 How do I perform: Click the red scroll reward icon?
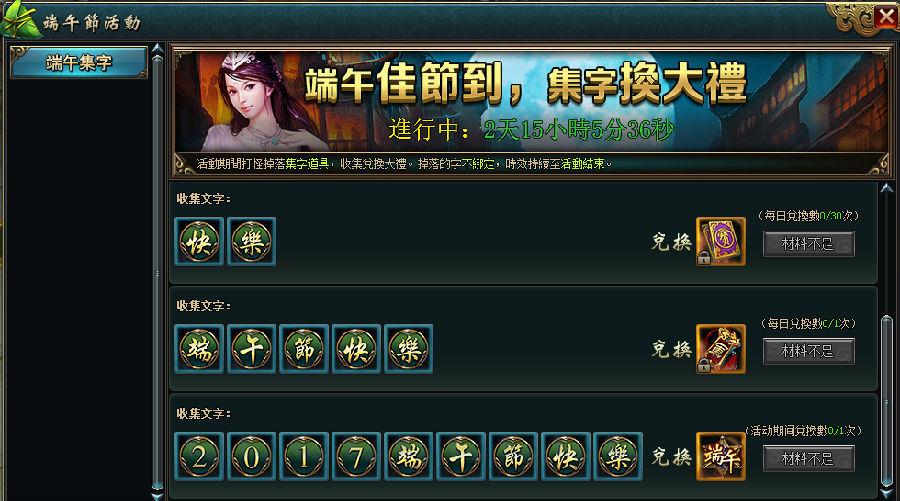720,349
